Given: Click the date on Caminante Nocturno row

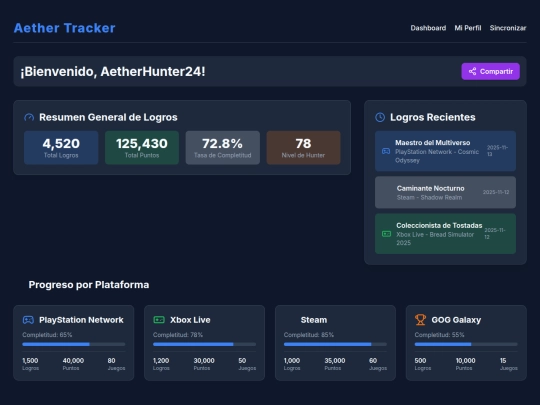Looking at the screenshot, I should click(x=496, y=192).
